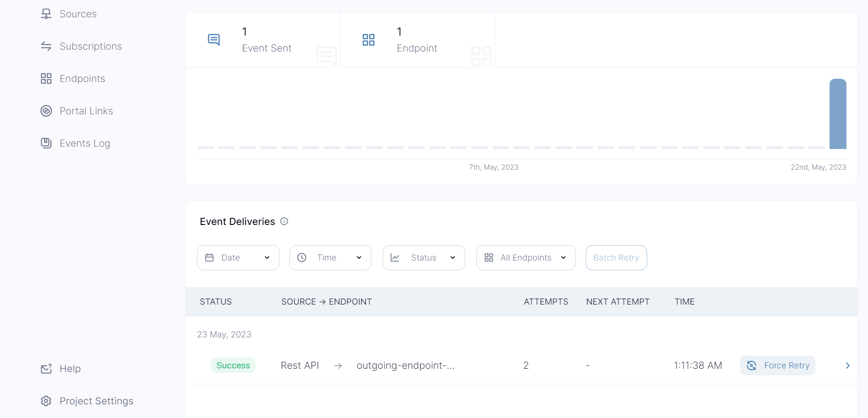Click the Endpoints grid icon in sidebar

(46, 79)
